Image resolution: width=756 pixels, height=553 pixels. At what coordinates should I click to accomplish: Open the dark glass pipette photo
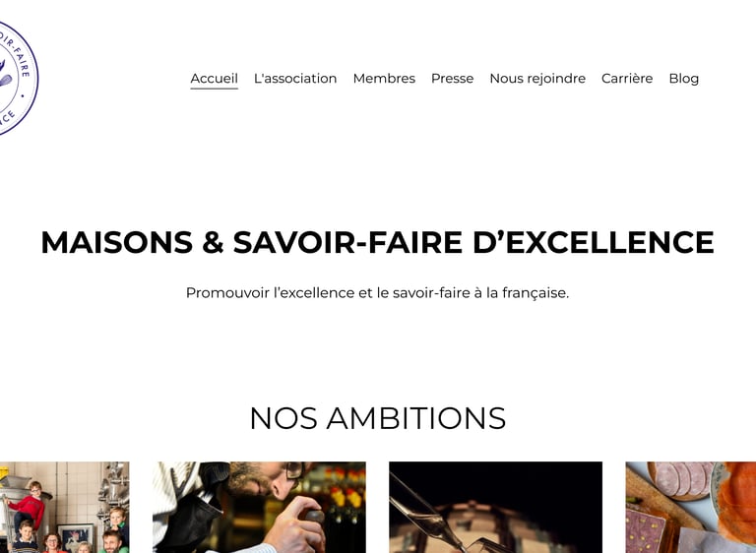[496, 507]
